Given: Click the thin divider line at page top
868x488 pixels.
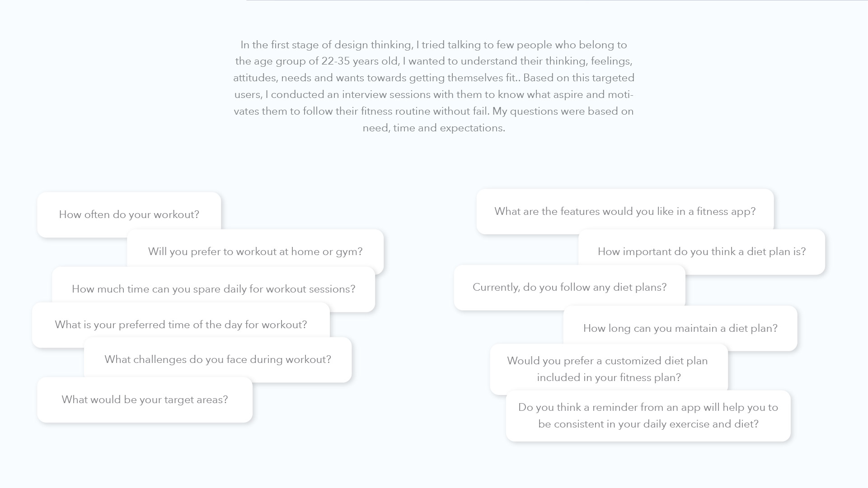Looking at the screenshot, I should pos(557,0).
